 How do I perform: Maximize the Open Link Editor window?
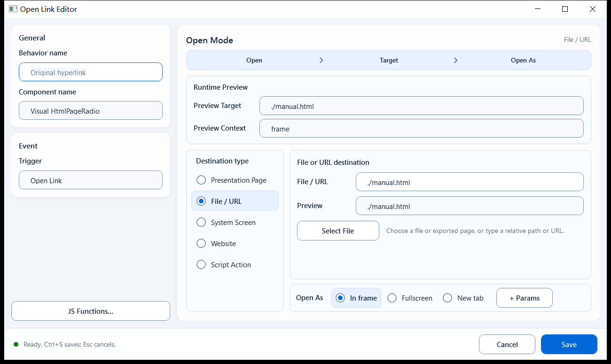pyautogui.click(x=565, y=9)
